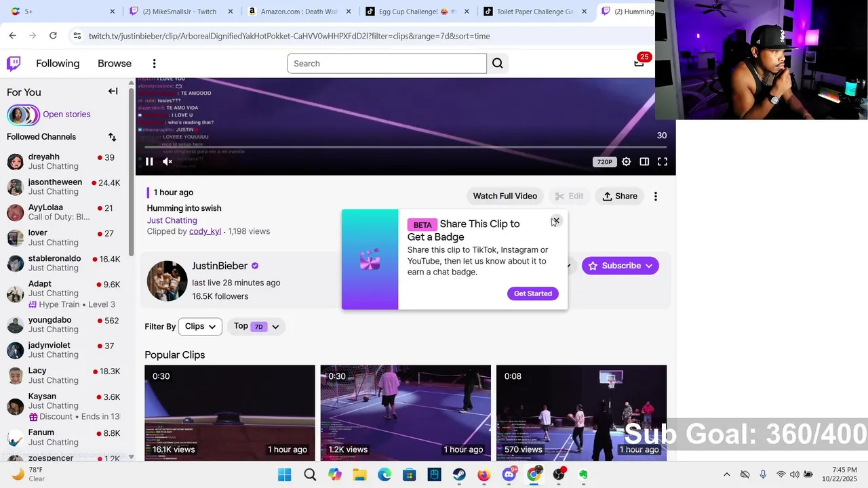Open the Just Chatting category link
The height and width of the screenshot is (488, 868).
[172, 220]
